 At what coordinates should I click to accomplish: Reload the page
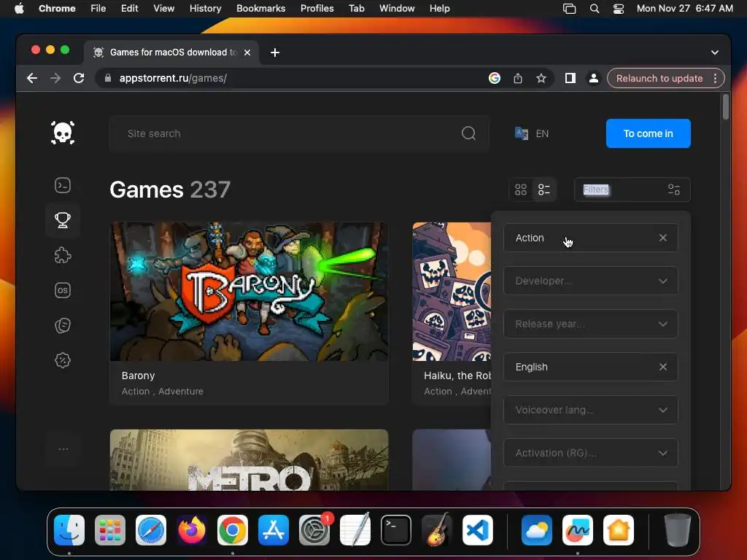79,78
